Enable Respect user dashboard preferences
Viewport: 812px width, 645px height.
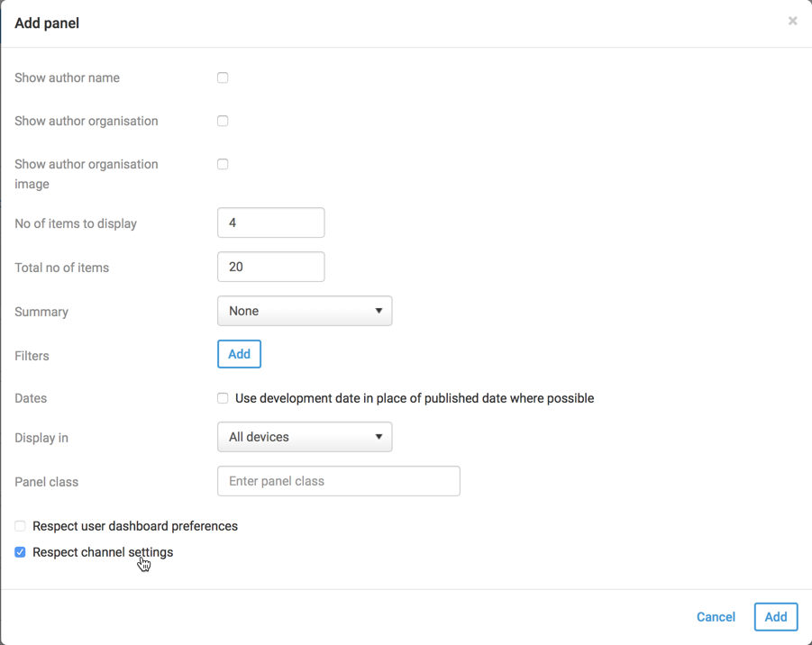point(20,526)
